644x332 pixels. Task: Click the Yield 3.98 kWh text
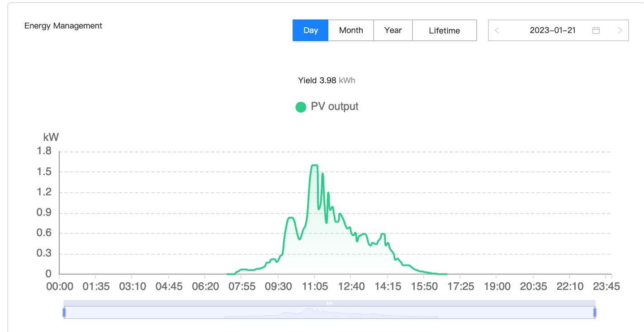pyautogui.click(x=326, y=81)
